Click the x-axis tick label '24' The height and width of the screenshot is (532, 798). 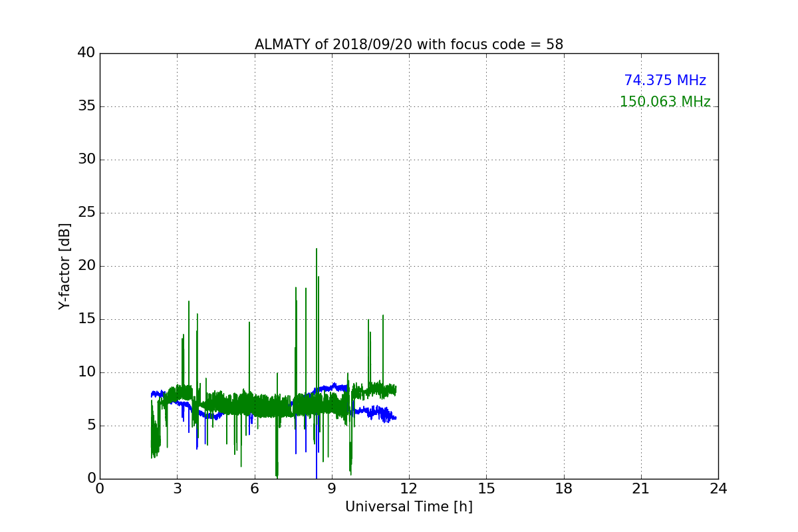718,488
